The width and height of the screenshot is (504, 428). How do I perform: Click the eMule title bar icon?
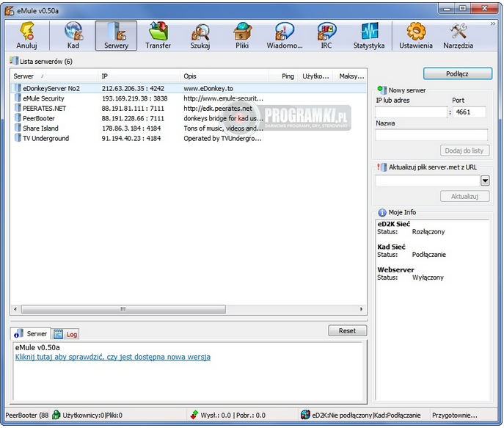(x=10, y=10)
